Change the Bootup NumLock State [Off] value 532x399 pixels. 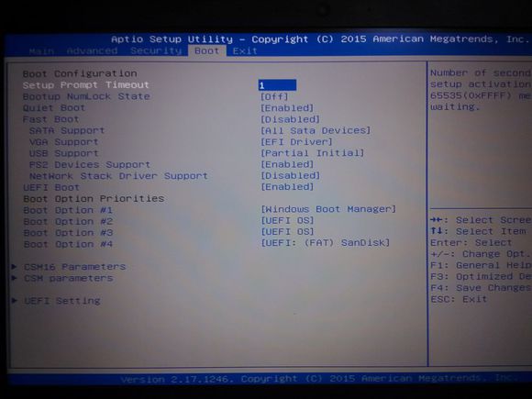coord(274,96)
